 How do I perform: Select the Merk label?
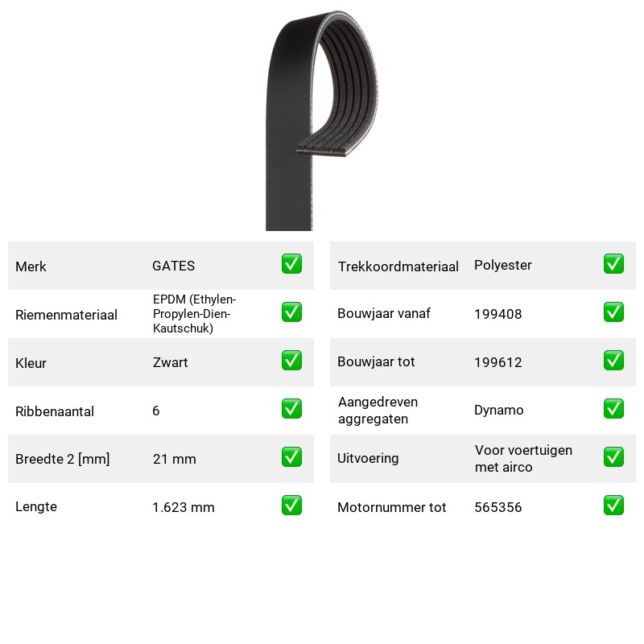click(x=31, y=266)
